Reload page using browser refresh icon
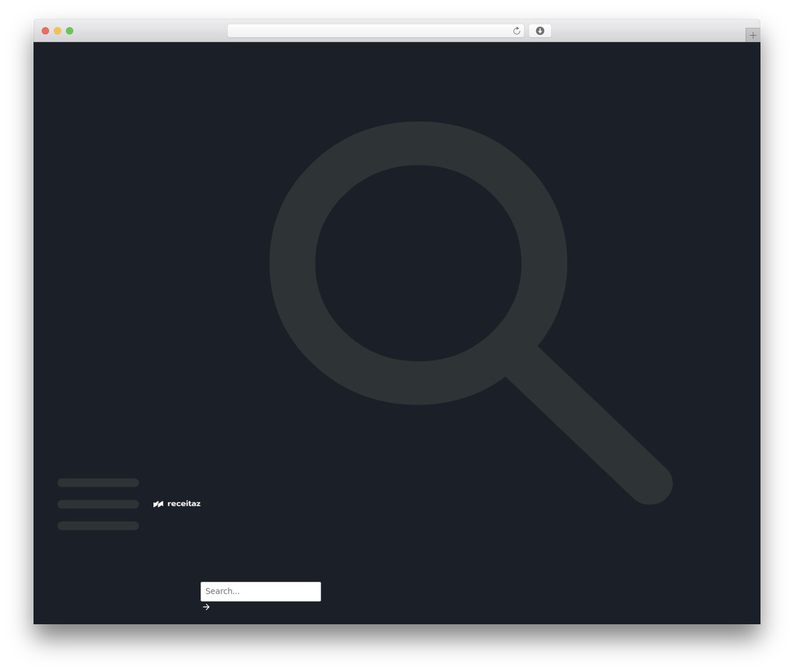This screenshot has height=672, width=794. click(516, 31)
